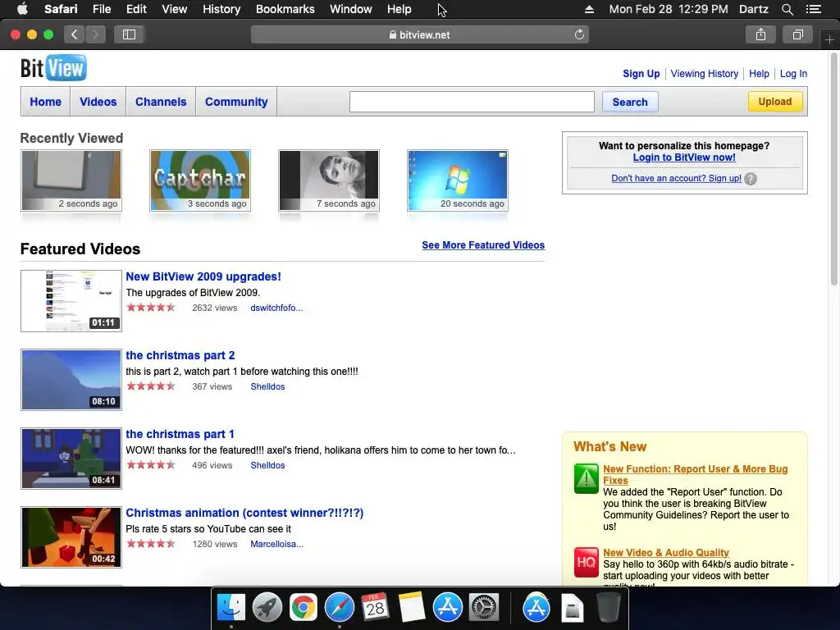Open the christmas part 2 title
The width and height of the screenshot is (840, 630).
[x=180, y=356]
